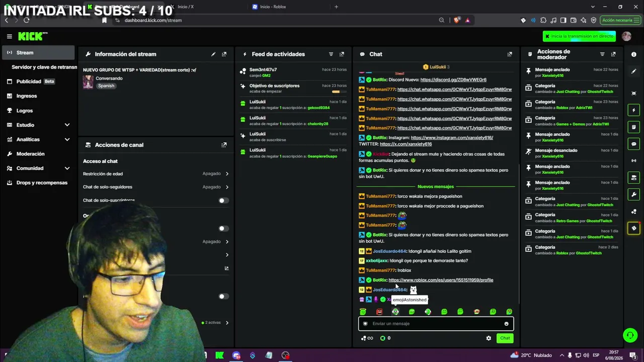The height and width of the screenshot is (362, 644).
Task: Bookmark this page with the bookmark icon
Action: [105, 20]
